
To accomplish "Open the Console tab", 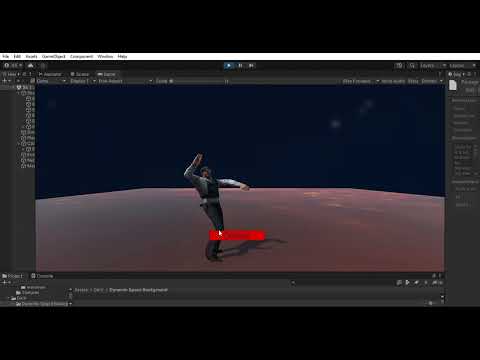I will (x=42, y=276).
